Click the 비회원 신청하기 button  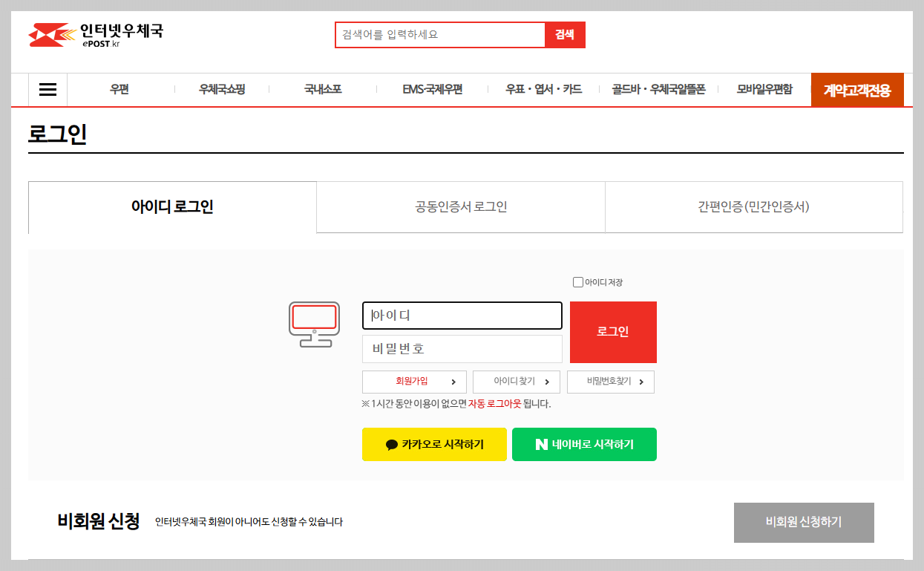point(804,522)
